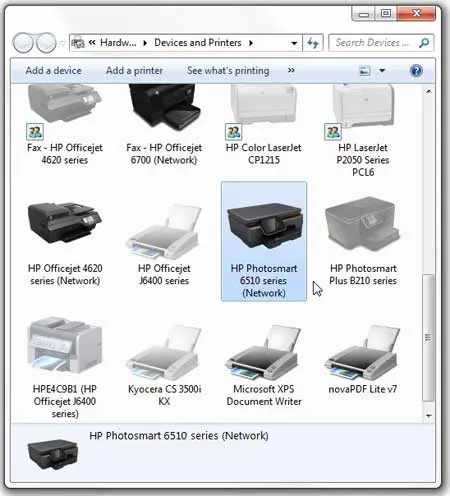The height and width of the screenshot is (496, 450).
Task: Click Add a device in the toolbar
Action: pos(53,71)
